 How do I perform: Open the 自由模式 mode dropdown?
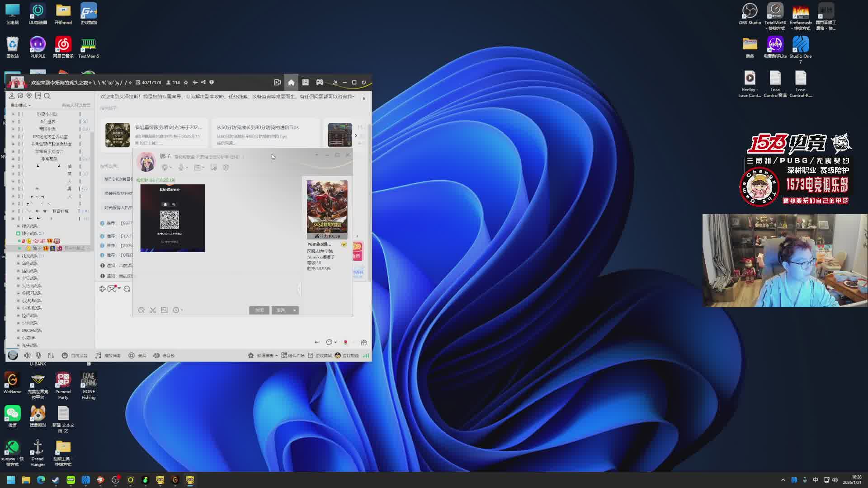tap(20, 105)
